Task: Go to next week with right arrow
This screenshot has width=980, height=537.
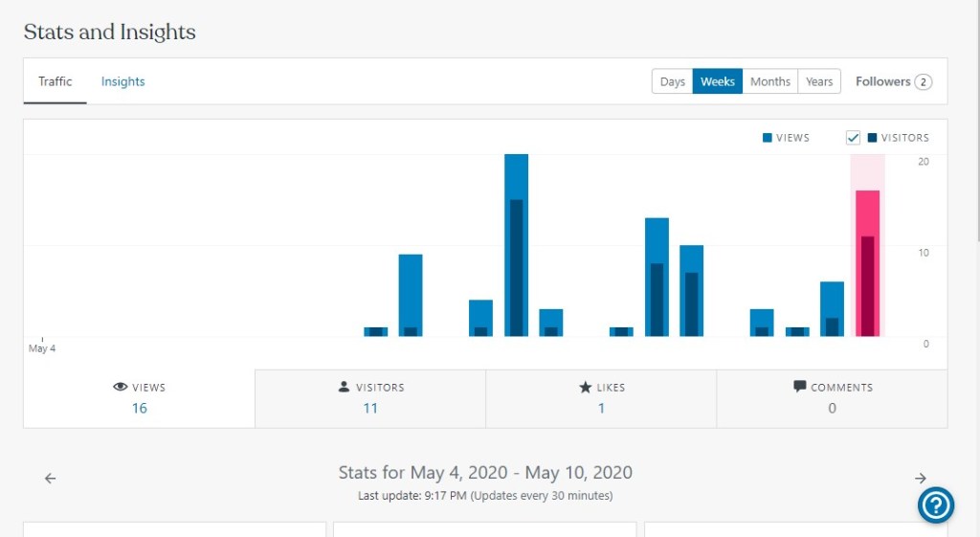Action: [920, 479]
